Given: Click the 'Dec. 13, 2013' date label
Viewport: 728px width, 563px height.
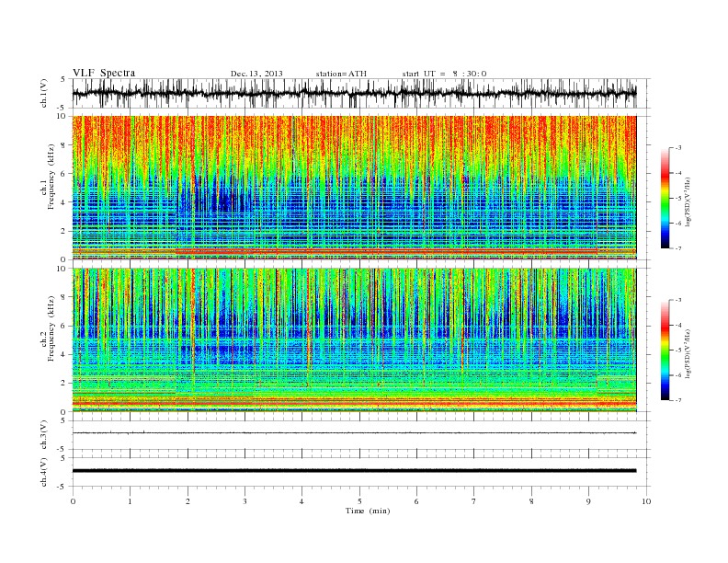Looking at the screenshot, I should coord(256,74).
